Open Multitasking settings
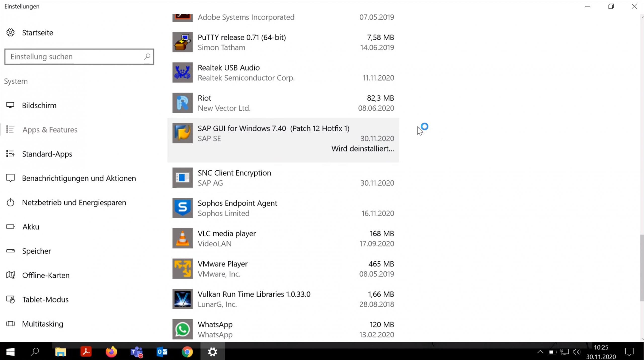 pyautogui.click(x=43, y=324)
